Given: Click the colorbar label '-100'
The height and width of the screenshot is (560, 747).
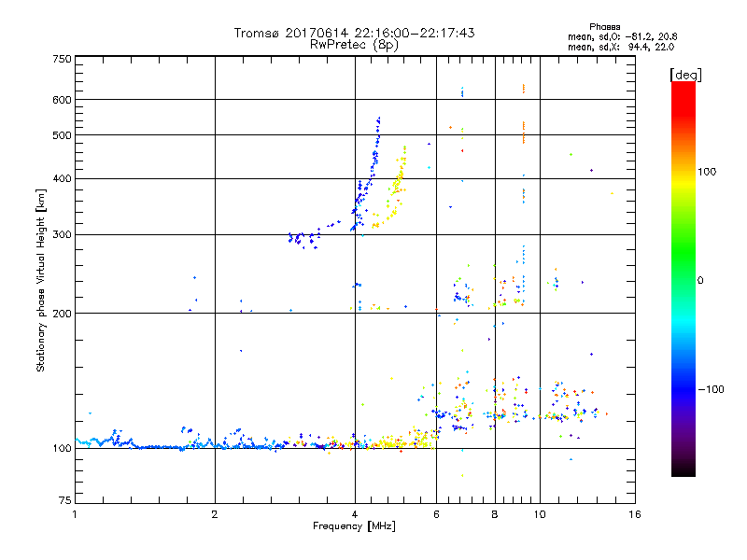Looking at the screenshot, I should [x=711, y=389].
